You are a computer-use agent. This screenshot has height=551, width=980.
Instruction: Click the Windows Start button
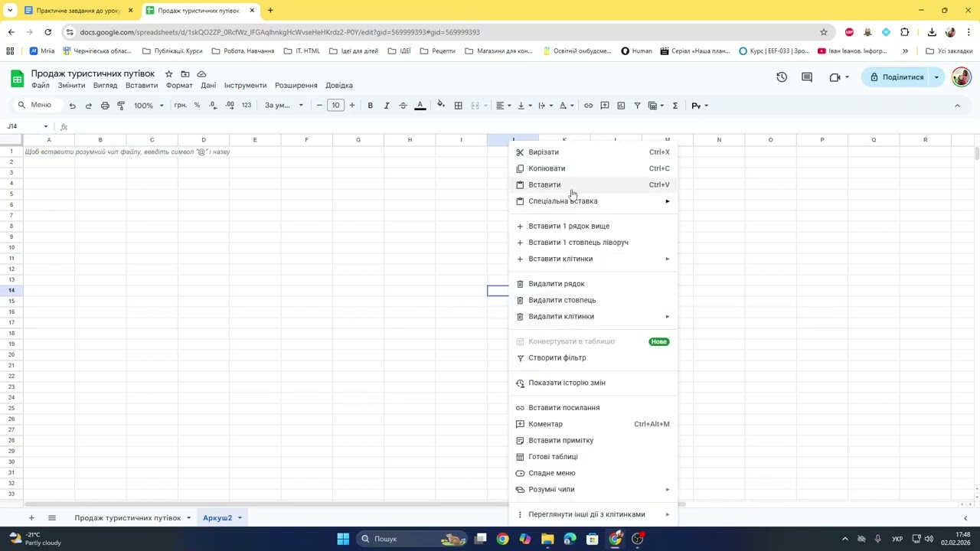tap(343, 539)
